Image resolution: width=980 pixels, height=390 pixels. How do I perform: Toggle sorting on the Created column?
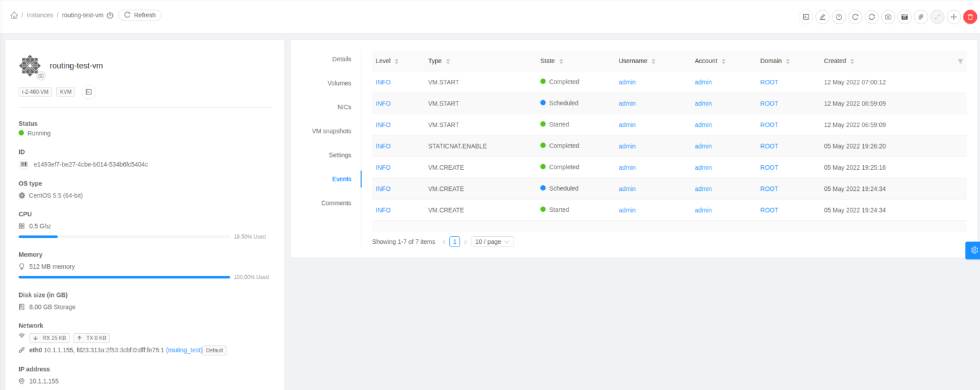[852, 61]
